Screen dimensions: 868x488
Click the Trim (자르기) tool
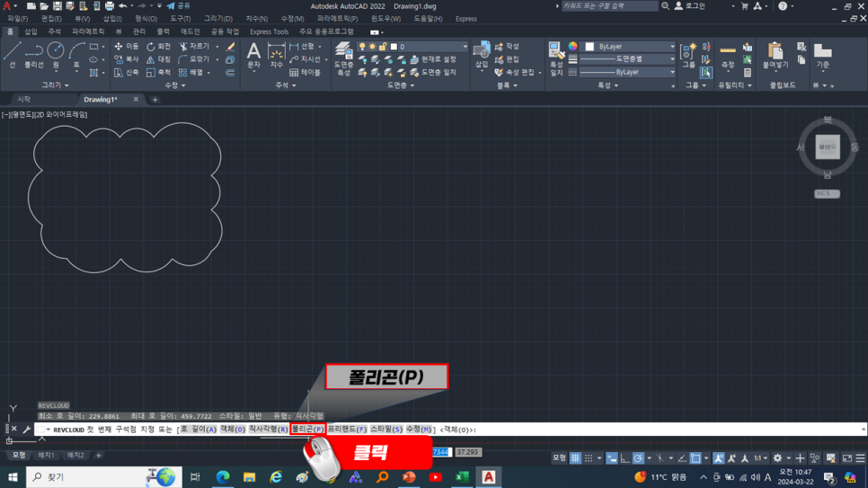point(195,47)
